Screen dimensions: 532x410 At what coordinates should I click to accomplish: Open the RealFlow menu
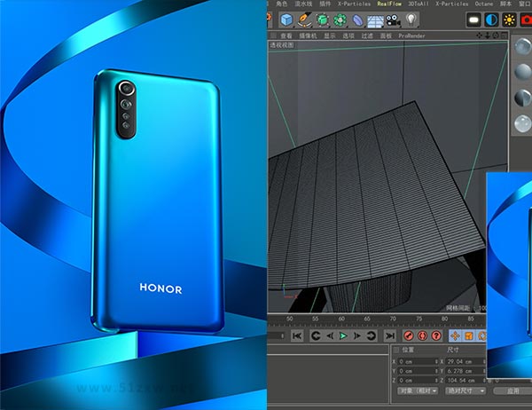389,4
